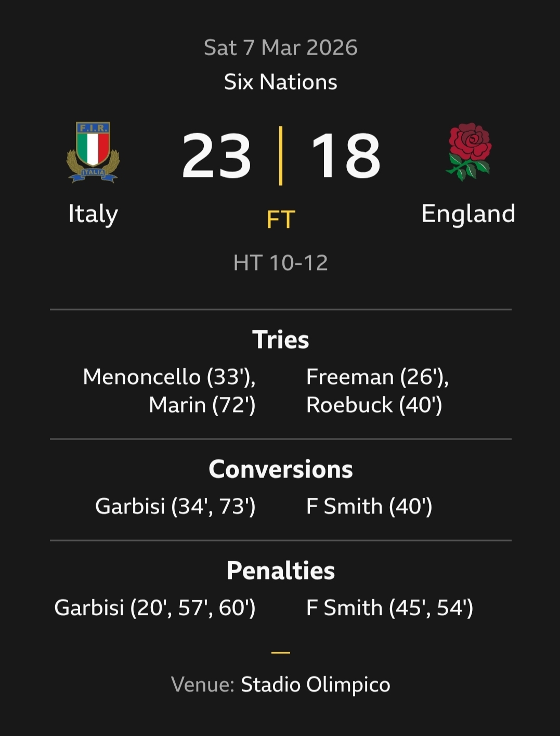560x736 pixels.
Task: Click the Italy rugby federation crest
Action: click(x=93, y=152)
